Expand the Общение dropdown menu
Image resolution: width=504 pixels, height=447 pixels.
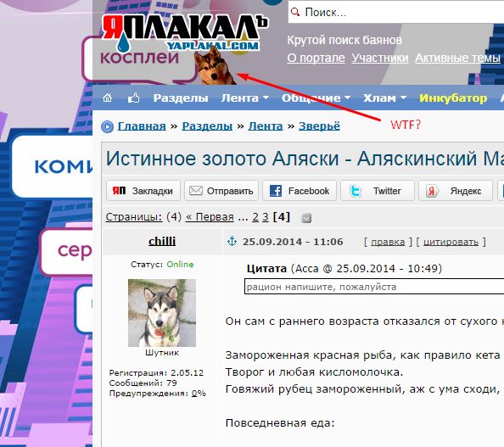tap(316, 98)
